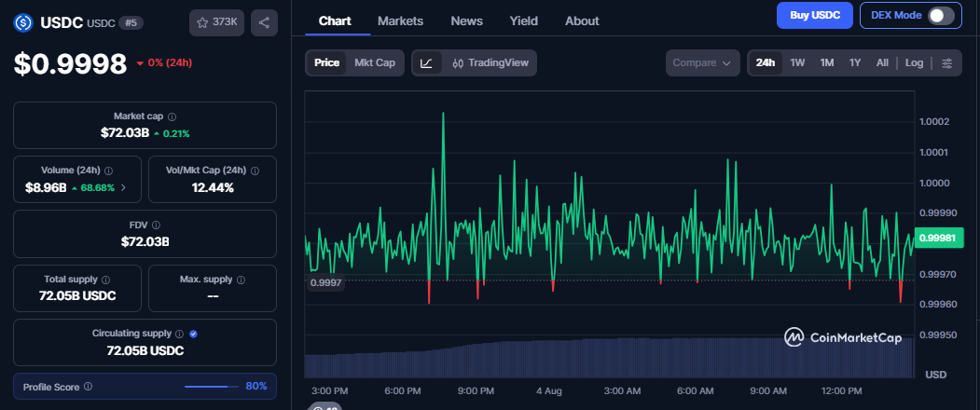Open chart settings sliders icon
Viewport: 980px width, 410px height.
pos(946,63)
